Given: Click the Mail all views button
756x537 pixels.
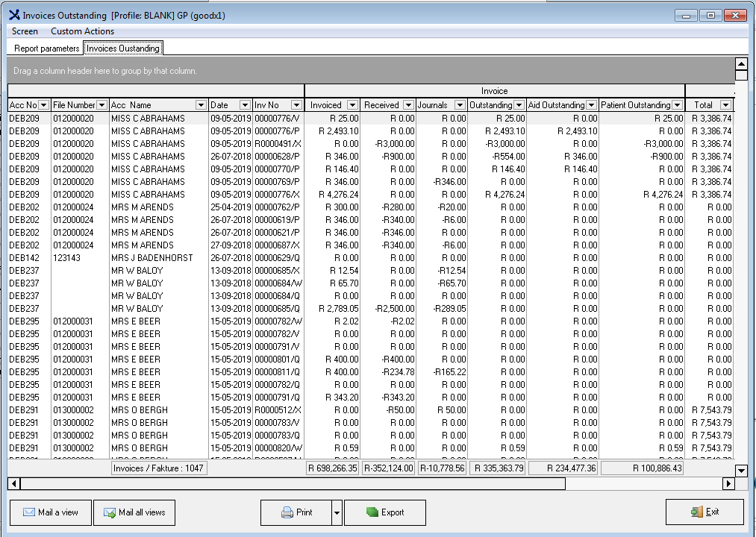Looking at the screenshot, I should tap(134, 512).
